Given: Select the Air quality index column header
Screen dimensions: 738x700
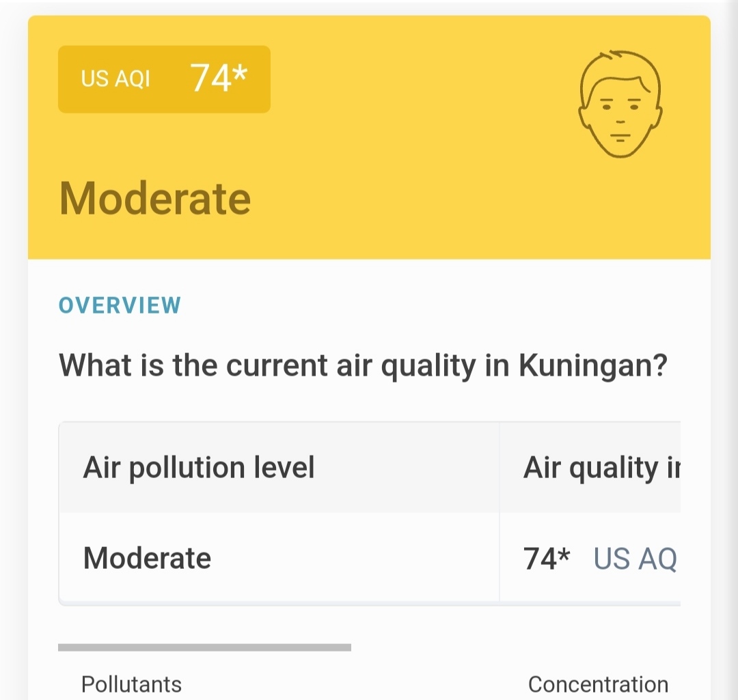Looking at the screenshot, I should 602,468.
